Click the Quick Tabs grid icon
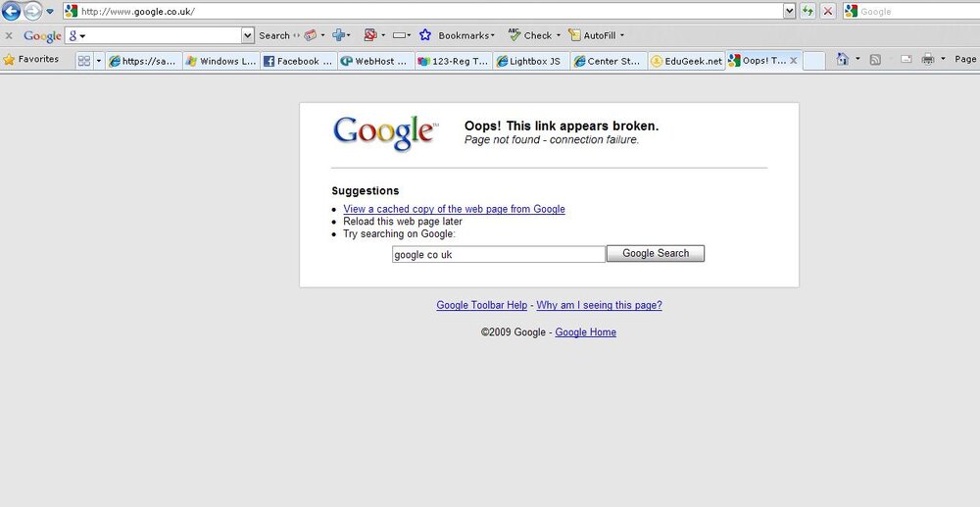Viewport: 980px width, 507px height. 83,61
